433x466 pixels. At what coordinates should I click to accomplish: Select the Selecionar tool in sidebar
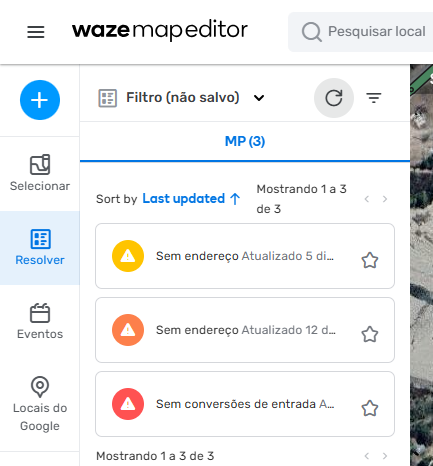(40, 173)
